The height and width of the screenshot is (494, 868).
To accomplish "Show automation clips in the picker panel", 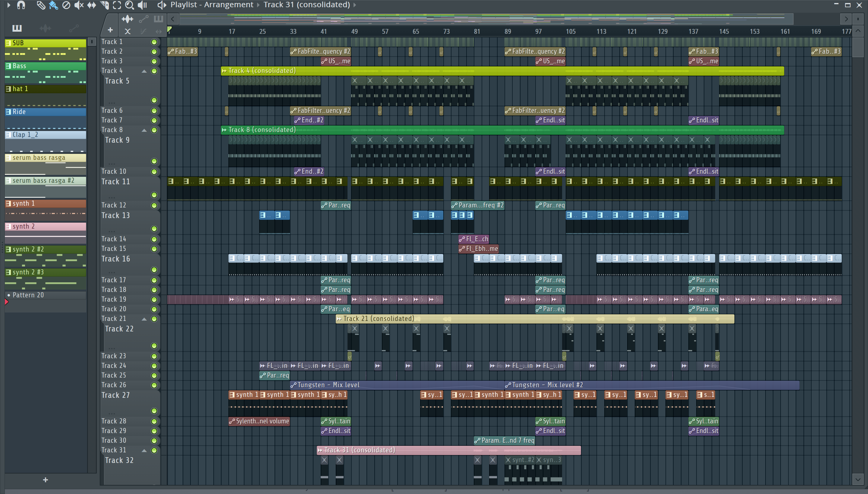I will 74,28.
